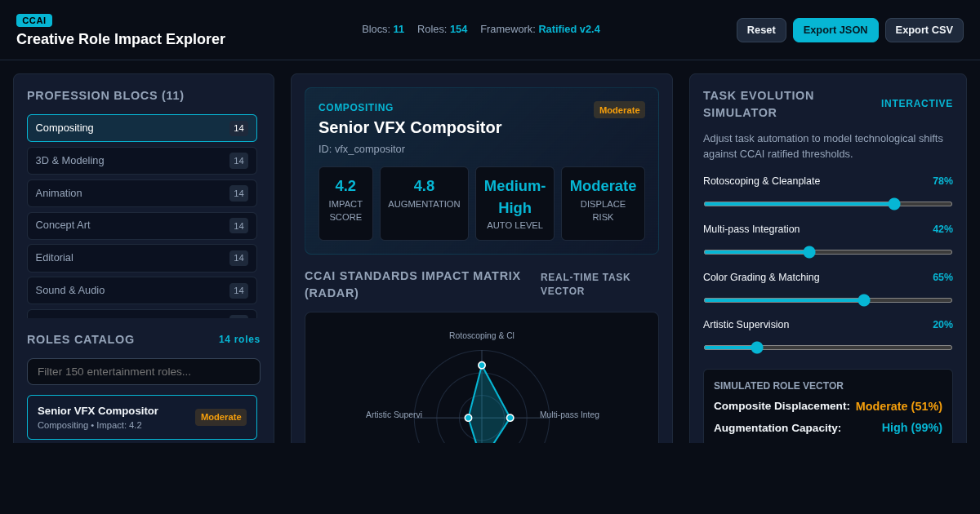Focus the roles filter input field
The width and height of the screenshot is (980, 514).
pos(144,371)
